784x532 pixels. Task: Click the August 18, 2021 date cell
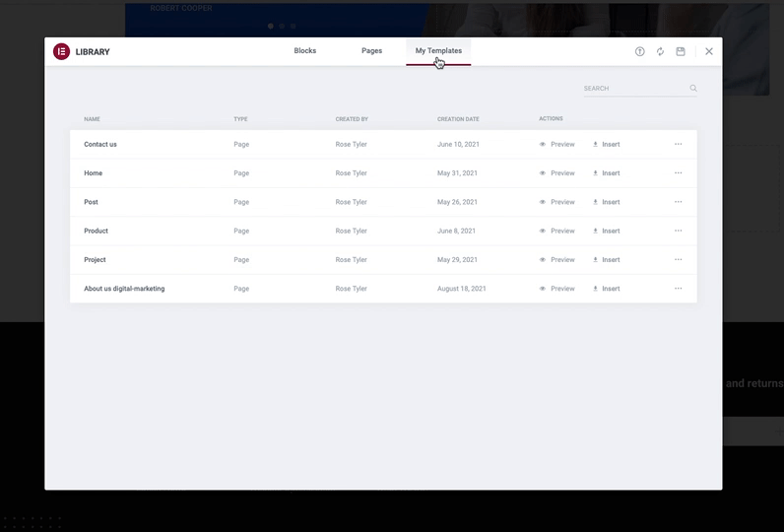pyautogui.click(x=462, y=289)
